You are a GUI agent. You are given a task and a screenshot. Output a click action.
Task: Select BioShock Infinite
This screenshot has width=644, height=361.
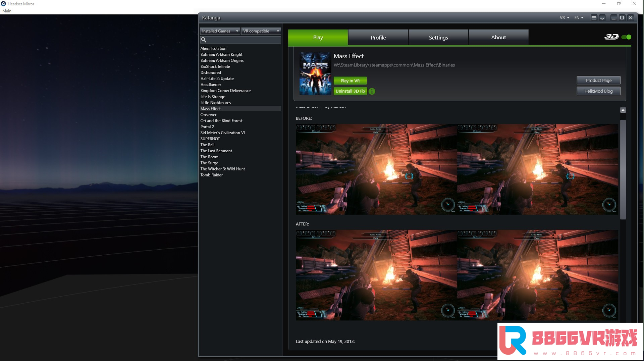(x=240, y=66)
